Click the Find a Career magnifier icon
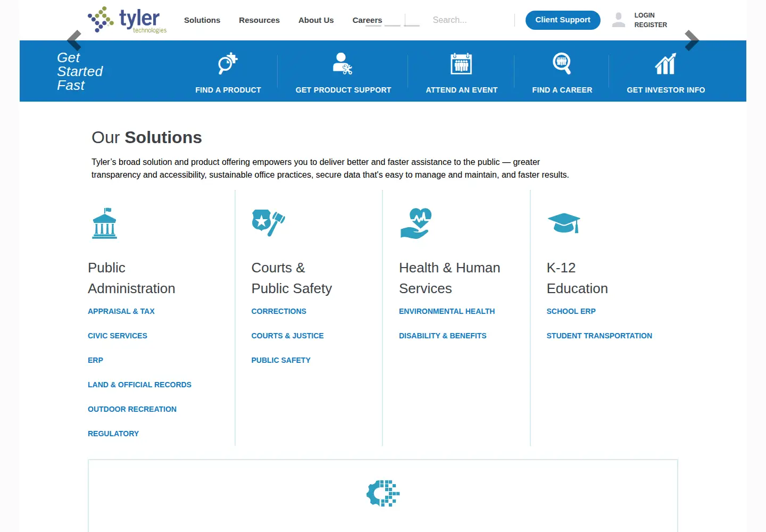The height and width of the screenshot is (532, 766). pyautogui.click(x=562, y=63)
